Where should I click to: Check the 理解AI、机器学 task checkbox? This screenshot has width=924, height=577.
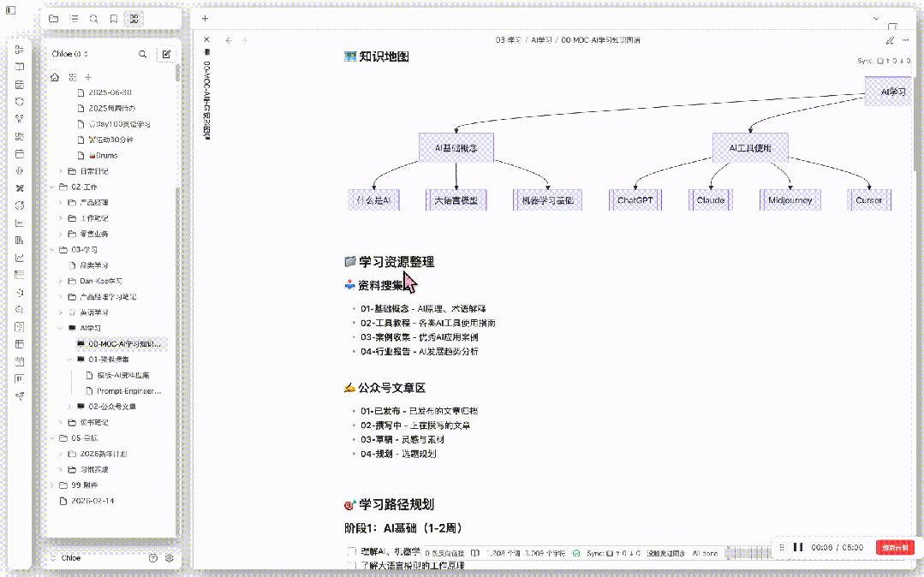(x=352, y=551)
